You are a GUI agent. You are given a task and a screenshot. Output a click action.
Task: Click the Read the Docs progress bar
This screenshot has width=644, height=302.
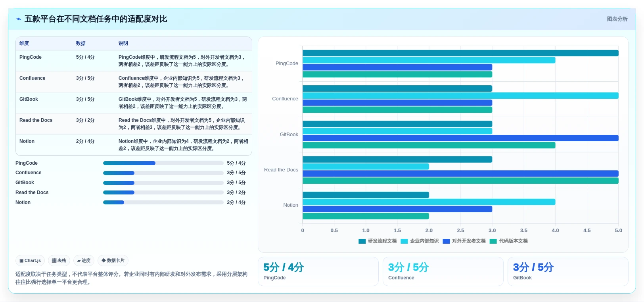tap(163, 192)
